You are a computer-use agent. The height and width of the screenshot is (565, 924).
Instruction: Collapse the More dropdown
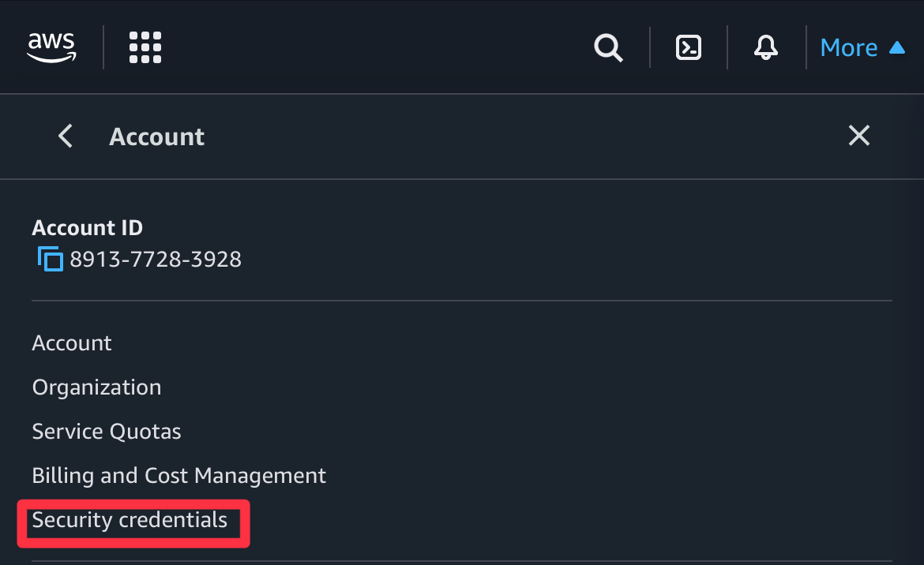(849, 48)
